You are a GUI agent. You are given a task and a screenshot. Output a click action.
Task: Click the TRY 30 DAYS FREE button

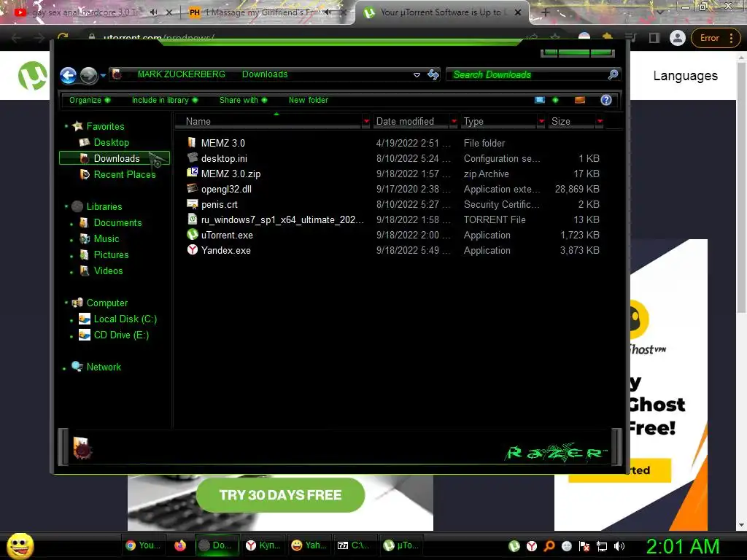tap(281, 495)
